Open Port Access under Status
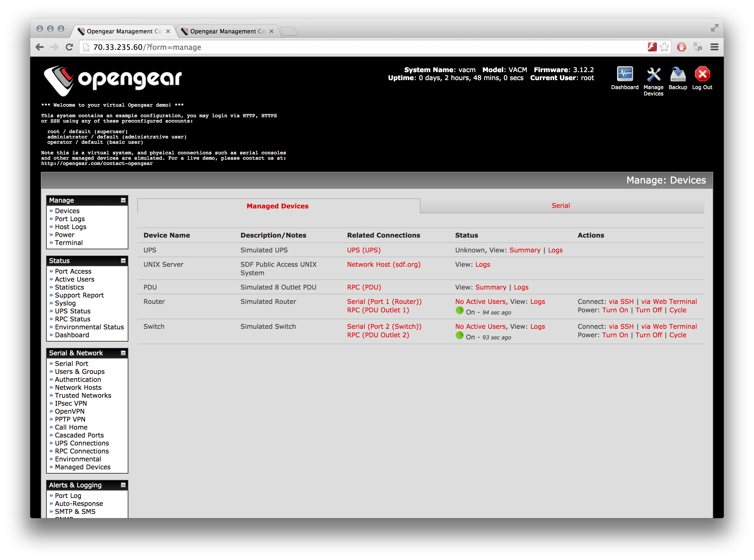This screenshot has height=560, width=754. pos(73,271)
